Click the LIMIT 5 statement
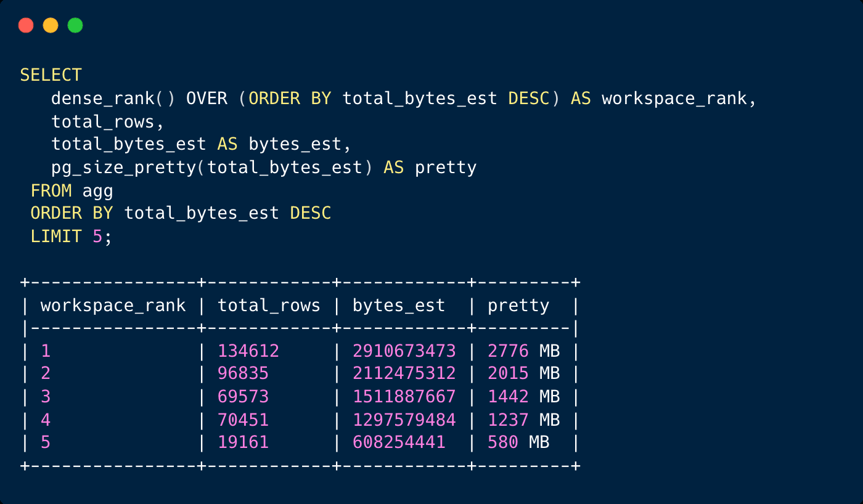Viewport: 863px width, 504px height. 71,236
